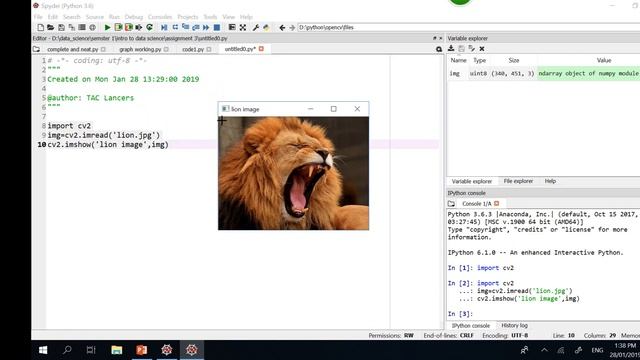Open the Tools menu
The width and height of the screenshot is (640, 360).
(210, 17)
